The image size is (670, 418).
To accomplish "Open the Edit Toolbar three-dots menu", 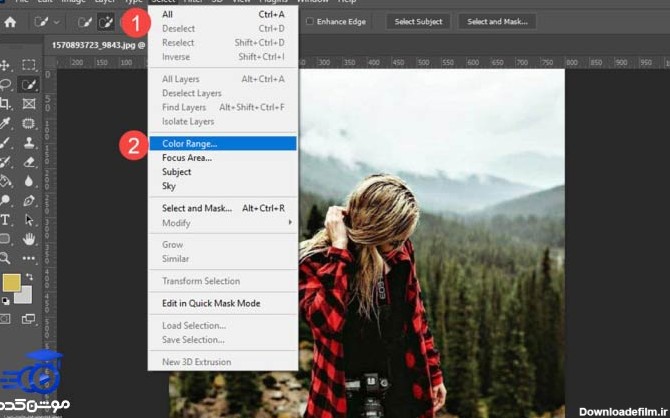I will click(x=29, y=258).
